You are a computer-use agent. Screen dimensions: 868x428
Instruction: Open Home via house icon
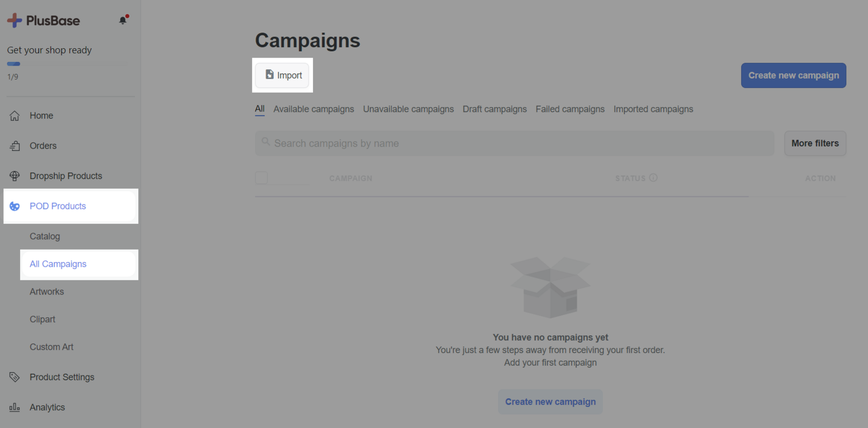tap(15, 116)
